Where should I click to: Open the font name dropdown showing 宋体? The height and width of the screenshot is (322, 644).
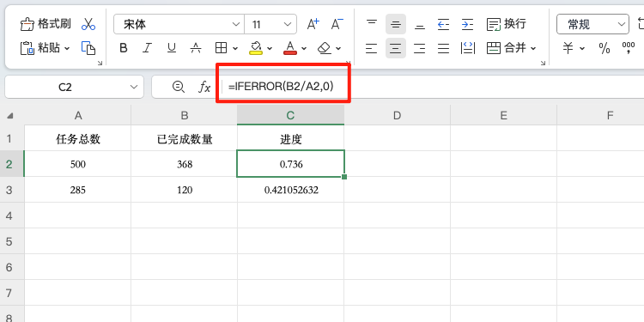click(179, 25)
